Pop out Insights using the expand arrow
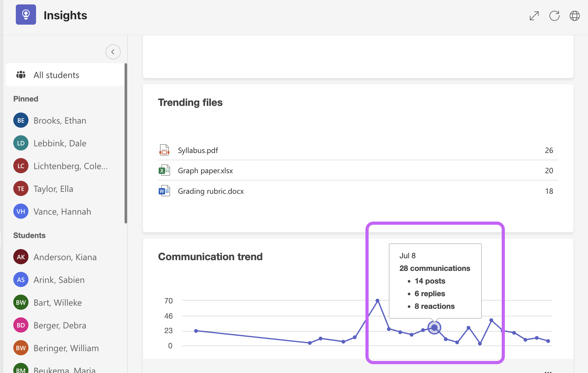The width and height of the screenshot is (588, 373). (x=534, y=15)
